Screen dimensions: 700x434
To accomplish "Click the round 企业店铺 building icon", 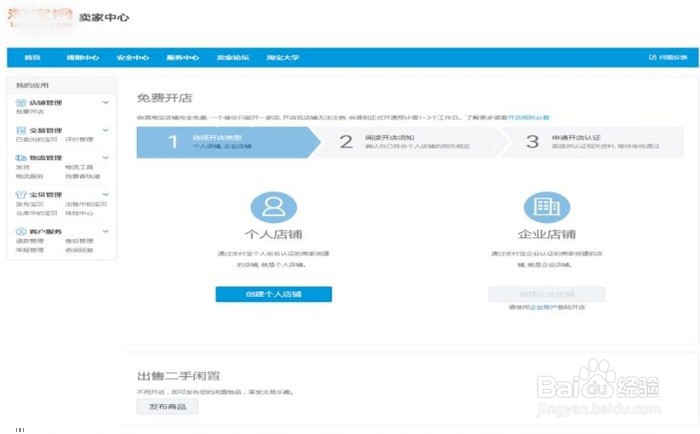I will click(546, 207).
